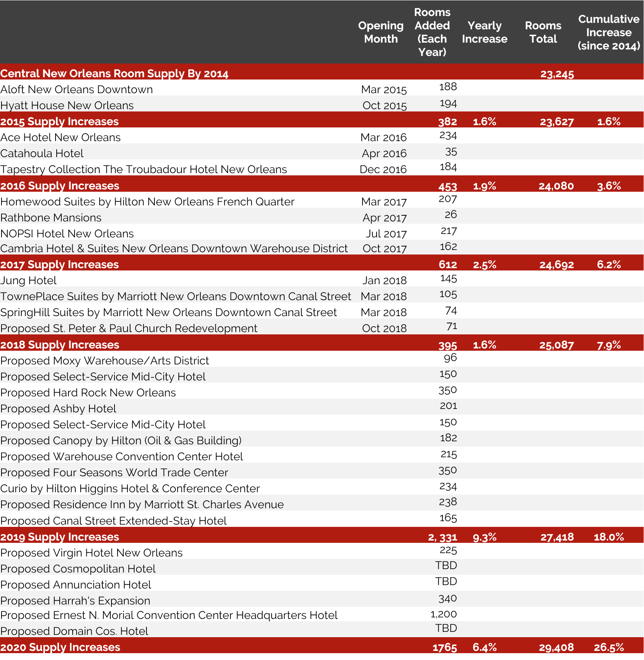
Task: Click the '2020 Supply Increases' row label
Action: (60, 647)
